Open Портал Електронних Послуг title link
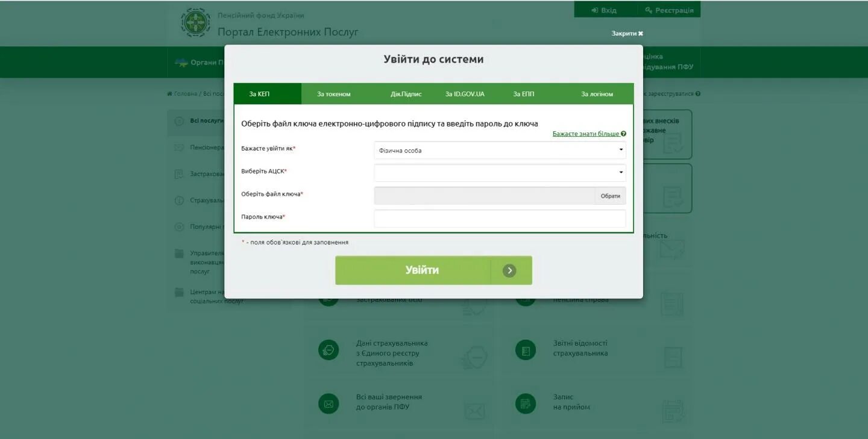Screen dimensions: 868x439 point(288,32)
